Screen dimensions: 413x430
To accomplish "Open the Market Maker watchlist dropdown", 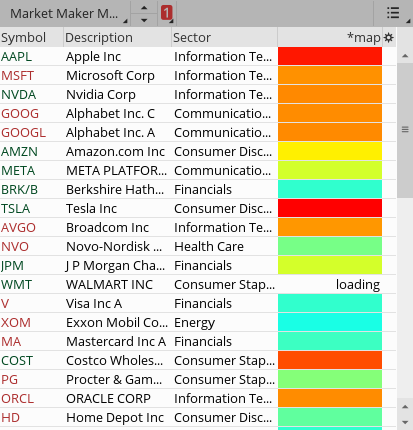I will (64, 14).
